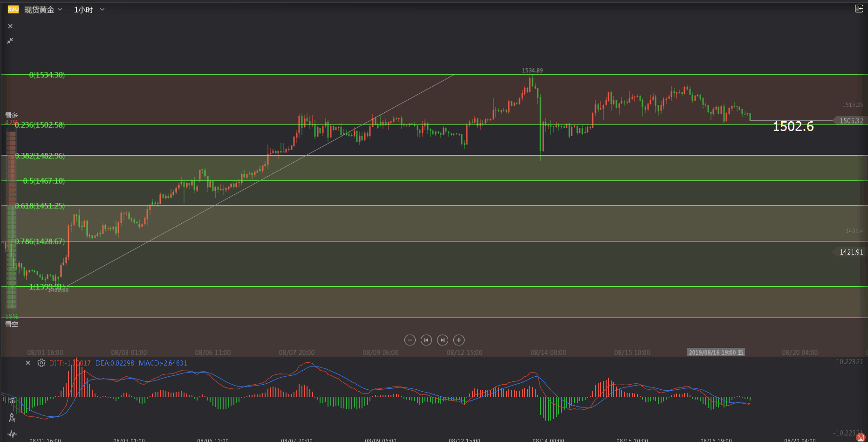This screenshot has height=442, width=868.
Task: Select the 1(1399.91) Fibonacci level label
Action: tap(47, 287)
